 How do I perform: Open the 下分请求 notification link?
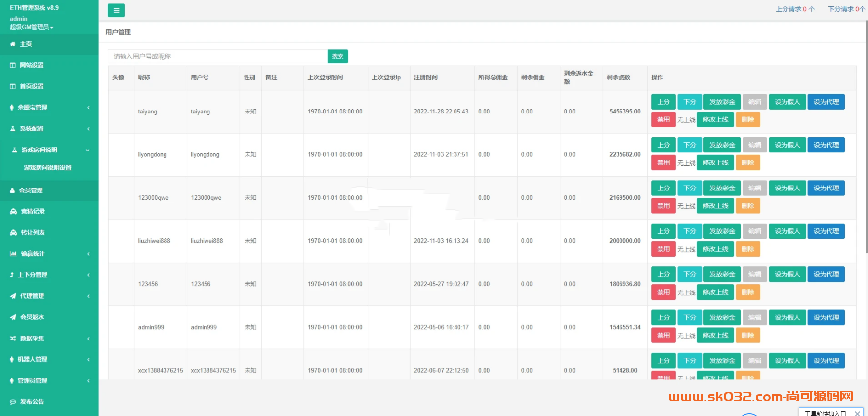pyautogui.click(x=846, y=9)
